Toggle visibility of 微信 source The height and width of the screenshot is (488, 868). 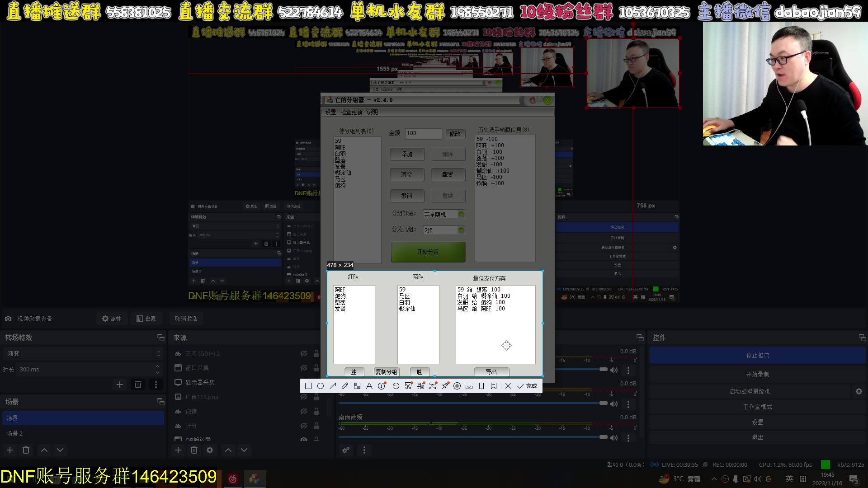pos(304,411)
